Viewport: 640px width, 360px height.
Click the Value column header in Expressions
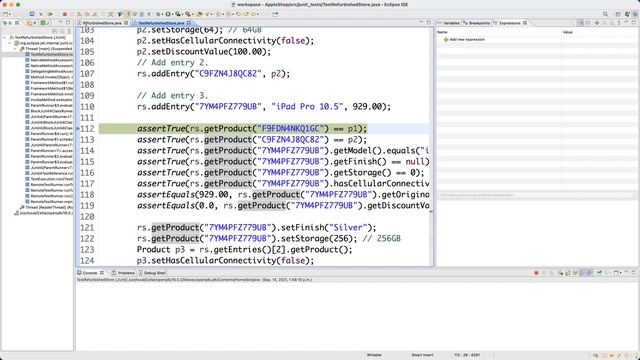(567, 32)
